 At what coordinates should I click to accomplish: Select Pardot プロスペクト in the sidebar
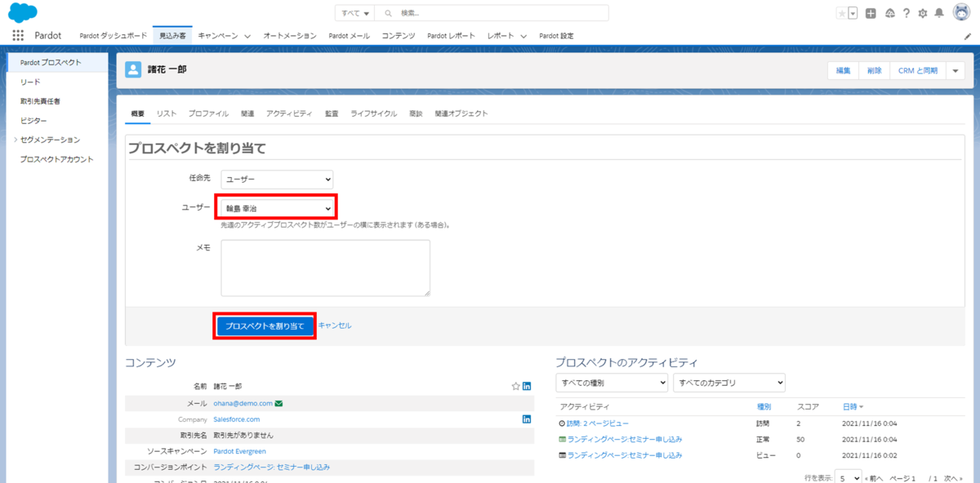coord(57,62)
